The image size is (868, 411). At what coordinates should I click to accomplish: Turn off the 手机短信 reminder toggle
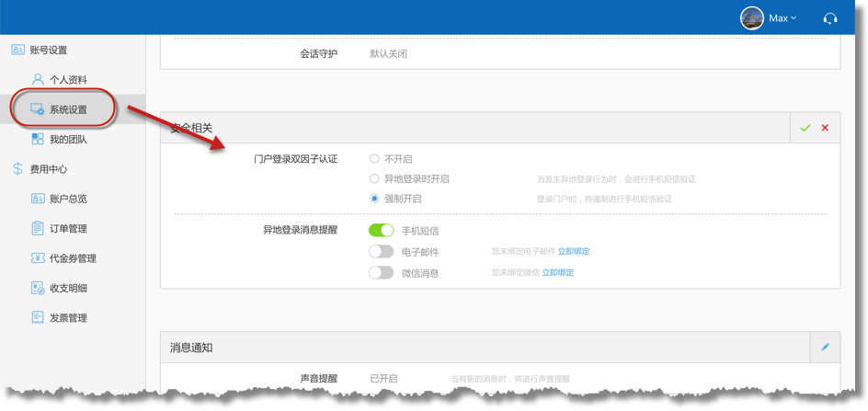381,230
